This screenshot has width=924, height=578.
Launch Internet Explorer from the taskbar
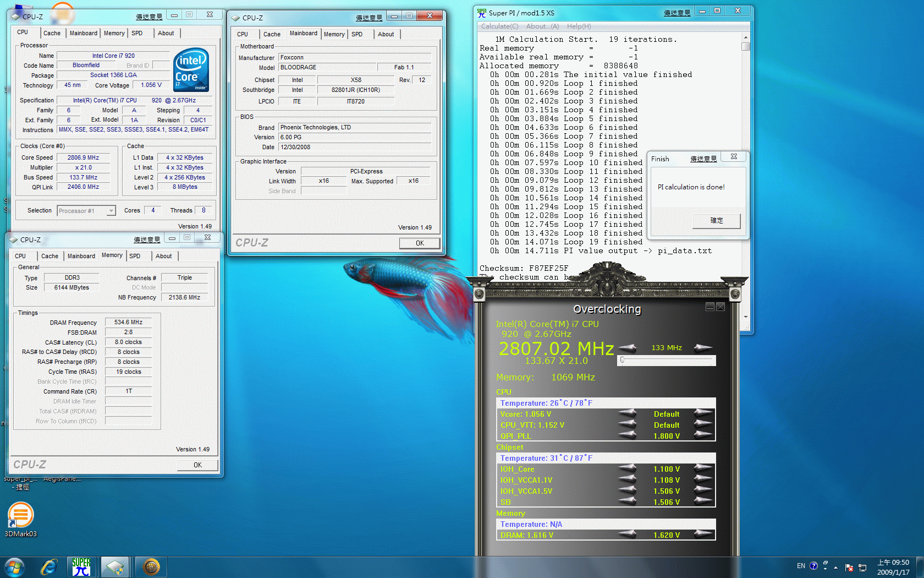coord(49,566)
